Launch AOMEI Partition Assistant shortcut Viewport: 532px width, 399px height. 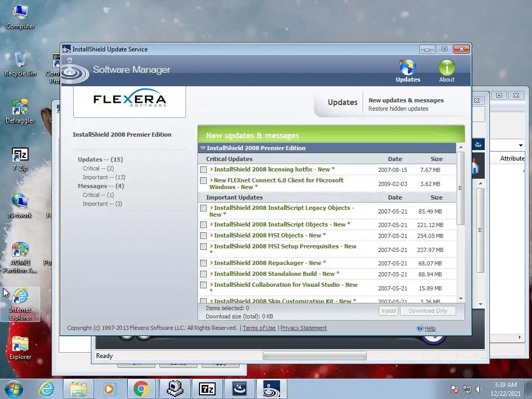click(x=20, y=257)
